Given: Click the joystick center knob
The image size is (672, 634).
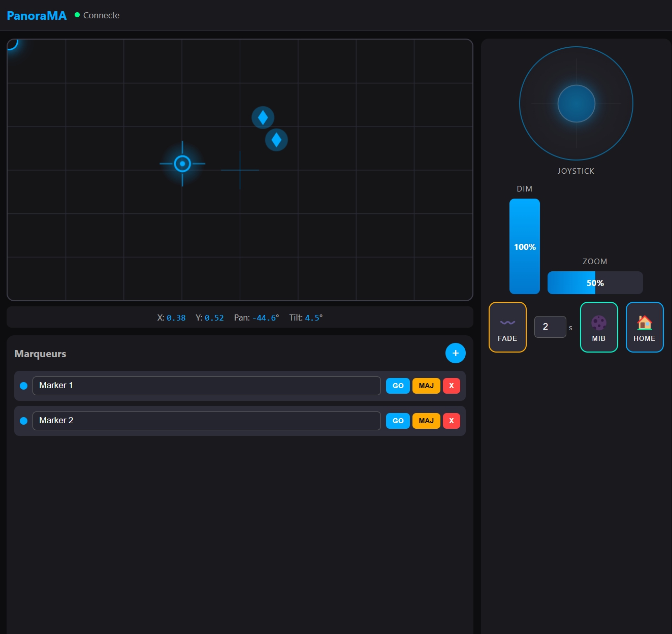Looking at the screenshot, I should tap(576, 104).
